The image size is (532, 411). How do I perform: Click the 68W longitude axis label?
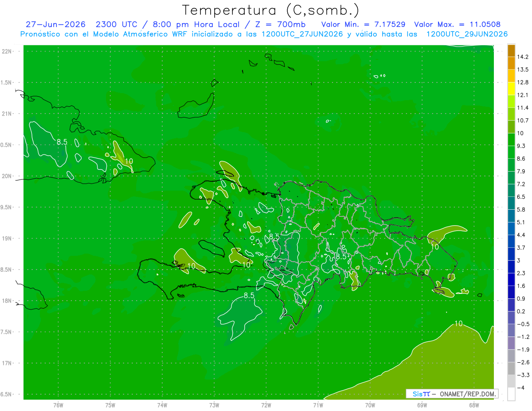tap(473, 405)
